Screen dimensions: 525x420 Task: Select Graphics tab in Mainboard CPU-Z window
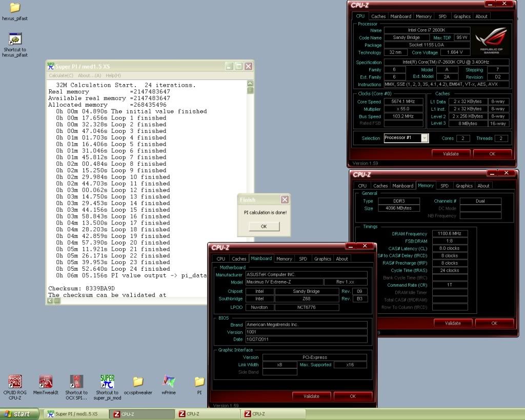pos(322,259)
